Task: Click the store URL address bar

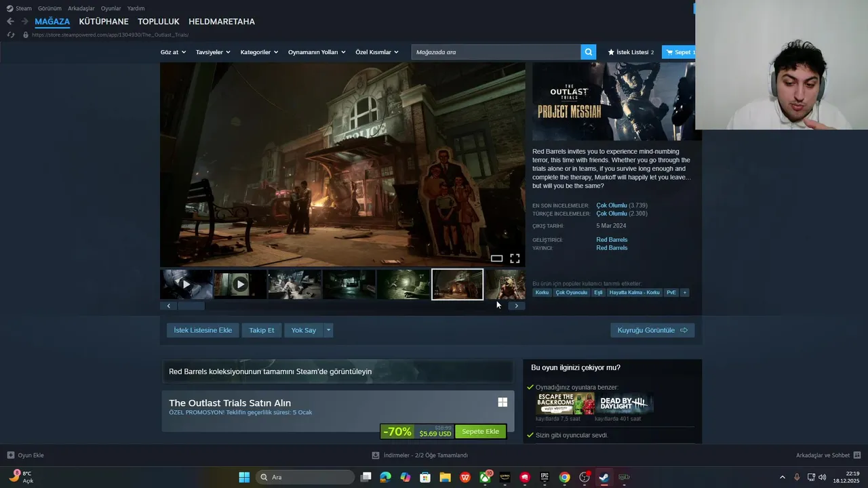Action: (x=110, y=35)
